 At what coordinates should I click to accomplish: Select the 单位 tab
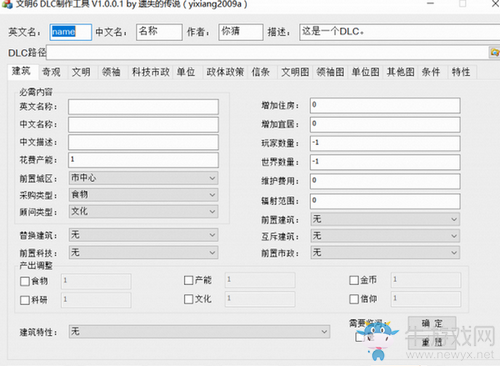click(186, 72)
